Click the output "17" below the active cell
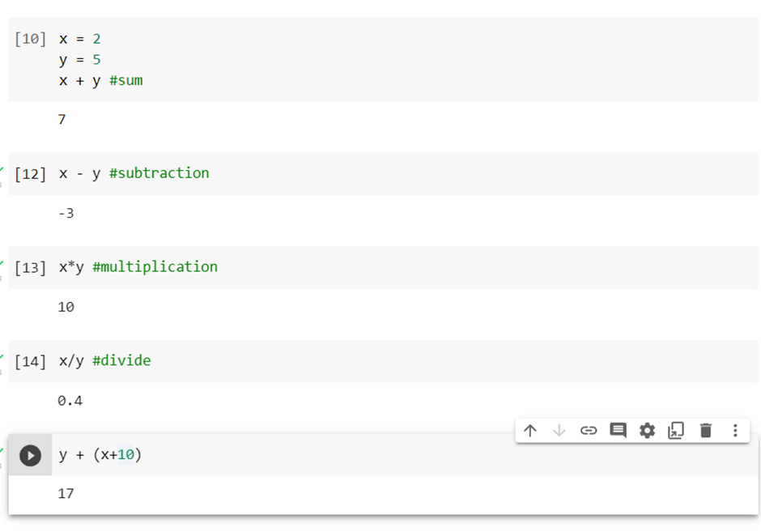The image size is (761, 532). (66, 493)
